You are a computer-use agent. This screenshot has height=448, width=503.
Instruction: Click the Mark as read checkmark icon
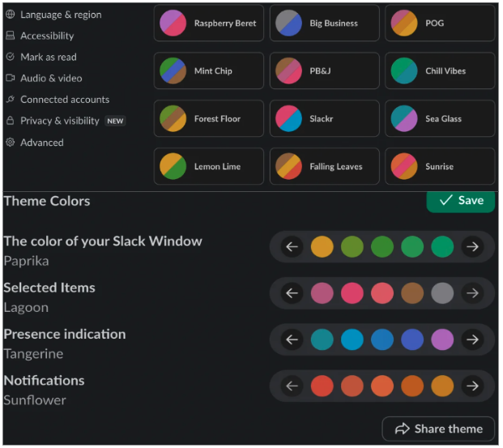(x=11, y=57)
